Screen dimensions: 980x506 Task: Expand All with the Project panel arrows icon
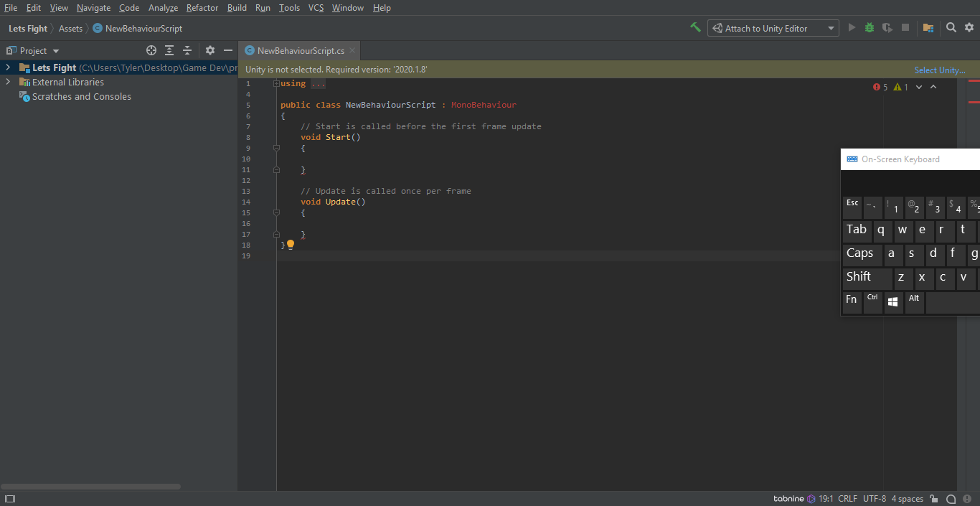point(169,50)
